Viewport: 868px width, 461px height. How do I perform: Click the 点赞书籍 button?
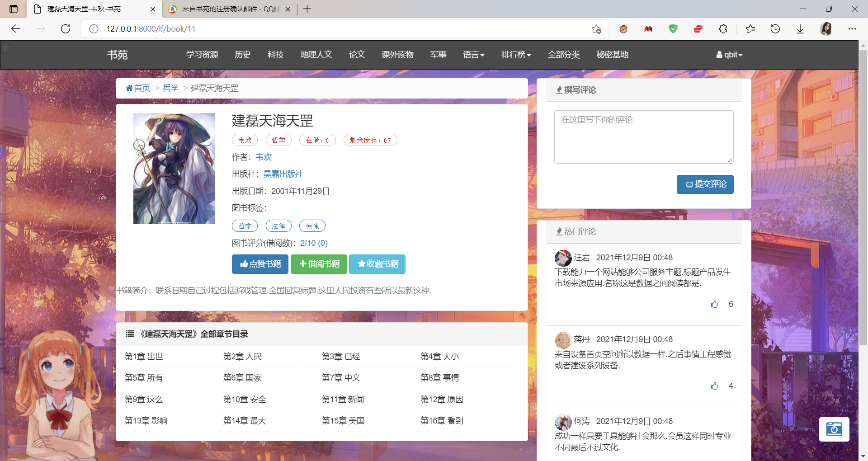click(x=260, y=264)
